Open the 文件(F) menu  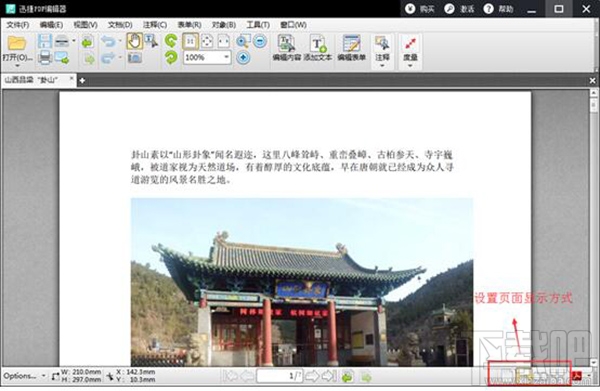tap(18, 25)
